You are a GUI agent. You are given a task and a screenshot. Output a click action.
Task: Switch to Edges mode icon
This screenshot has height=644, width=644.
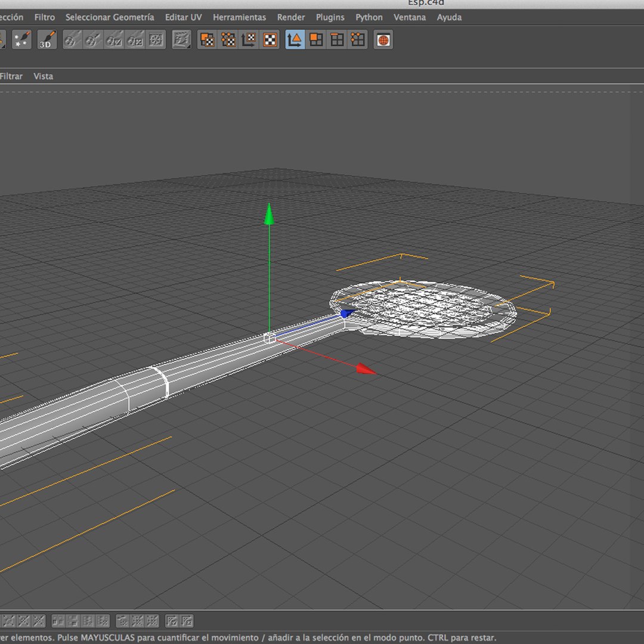coord(337,40)
